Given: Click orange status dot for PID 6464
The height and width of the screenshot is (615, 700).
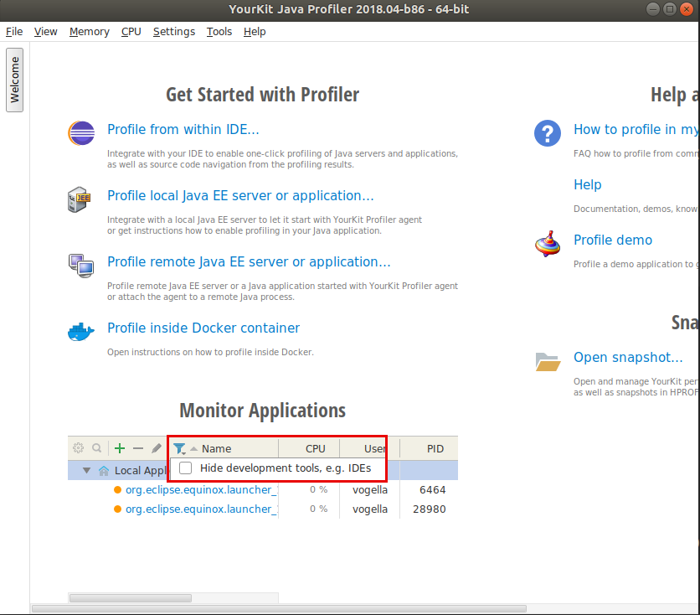Looking at the screenshot, I should (x=117, y=490).
